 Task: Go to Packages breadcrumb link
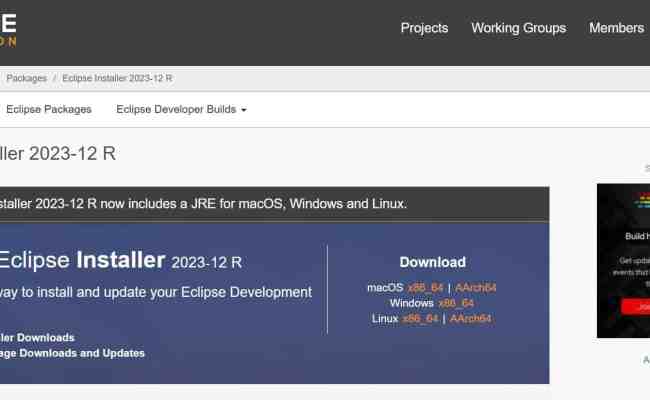pyautogui.click(x=27, y=78)
